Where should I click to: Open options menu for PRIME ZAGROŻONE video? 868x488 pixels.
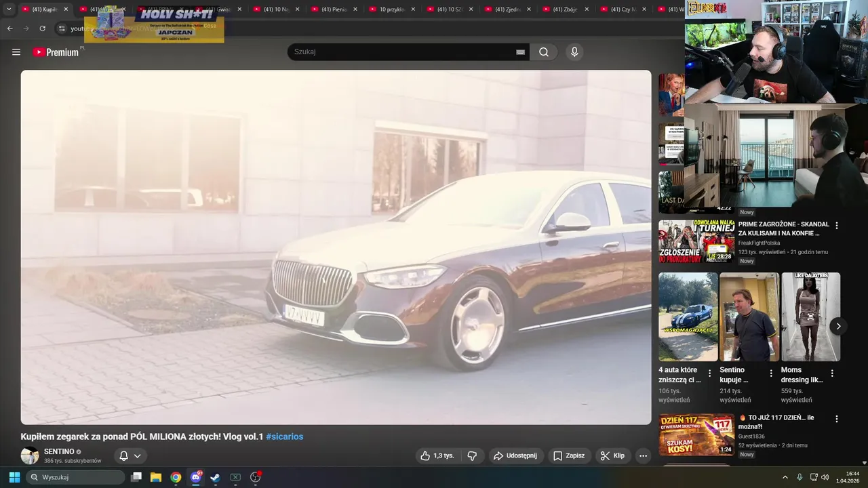[x=837, y=226]
